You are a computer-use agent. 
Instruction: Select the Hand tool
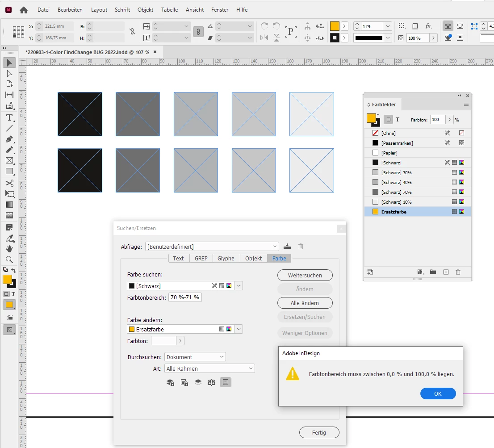coord(9,249)
